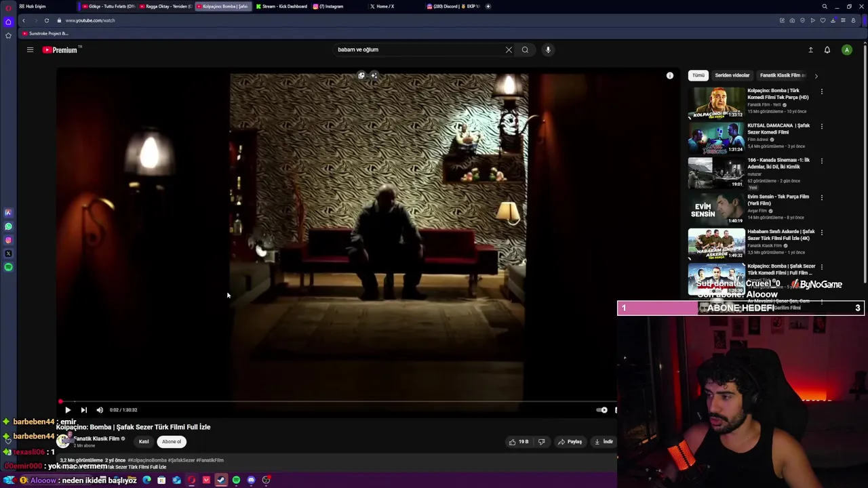Screen dimensions: 868x488
Task: Switch to the Instagram browser tab
Action: [339, 6]
